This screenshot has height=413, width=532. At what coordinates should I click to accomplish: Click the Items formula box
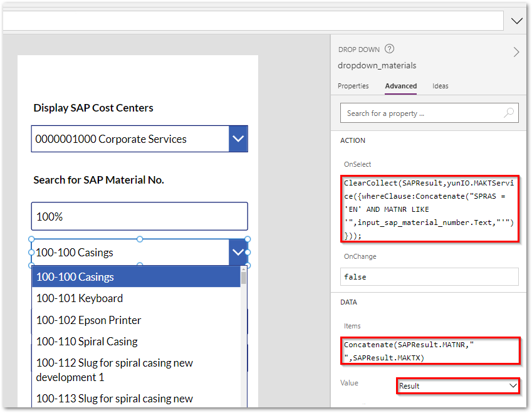430,351
